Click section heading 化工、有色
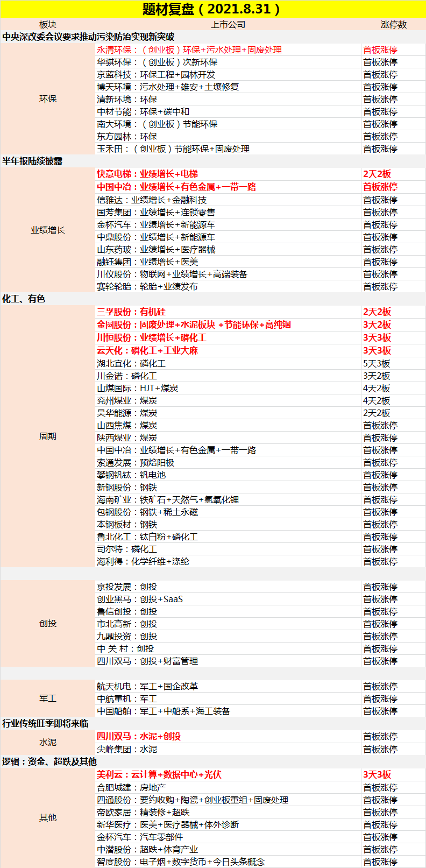 (24, 299)
